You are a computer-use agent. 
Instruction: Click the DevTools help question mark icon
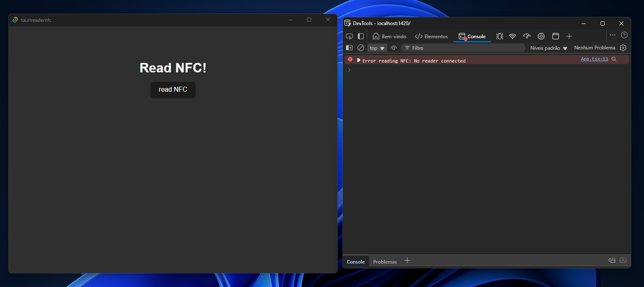tap(624, 35)
